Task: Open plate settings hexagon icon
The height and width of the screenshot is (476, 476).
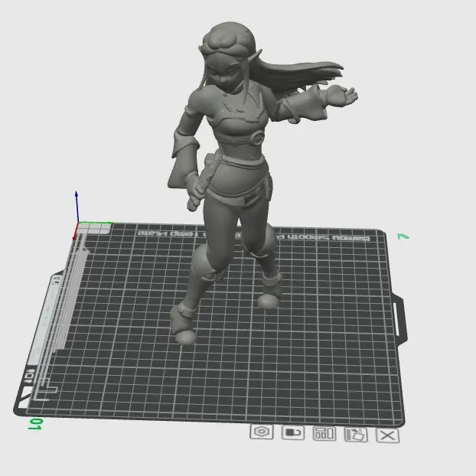Action: pos(262,432)
